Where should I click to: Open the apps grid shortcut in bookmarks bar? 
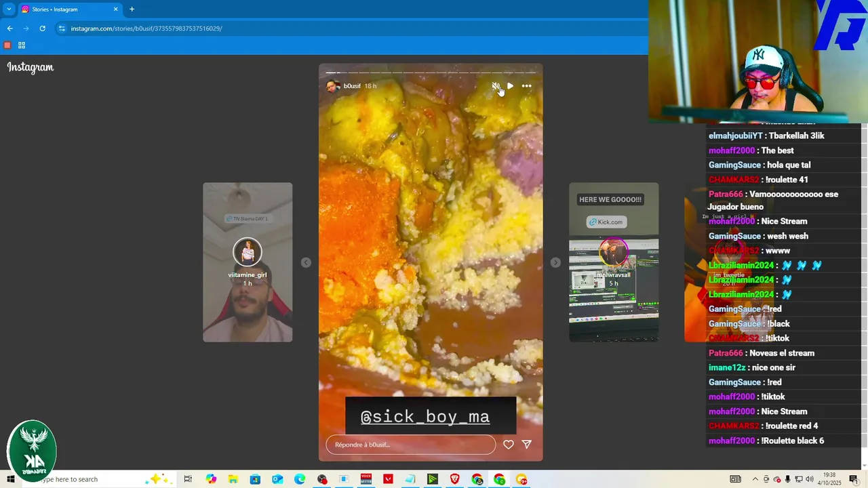click(x=22, y=45)
